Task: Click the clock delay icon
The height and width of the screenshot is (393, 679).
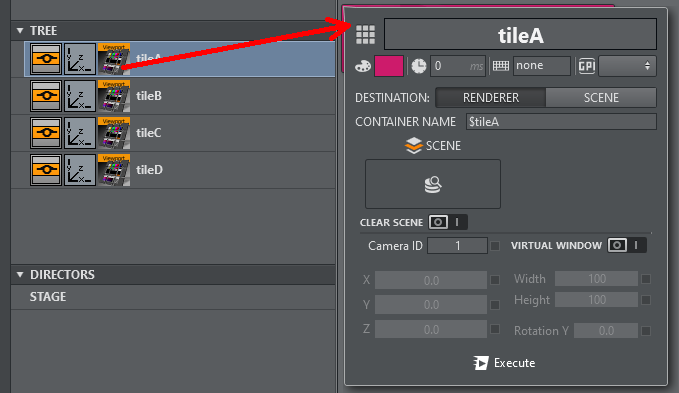Action: (418, 66)
